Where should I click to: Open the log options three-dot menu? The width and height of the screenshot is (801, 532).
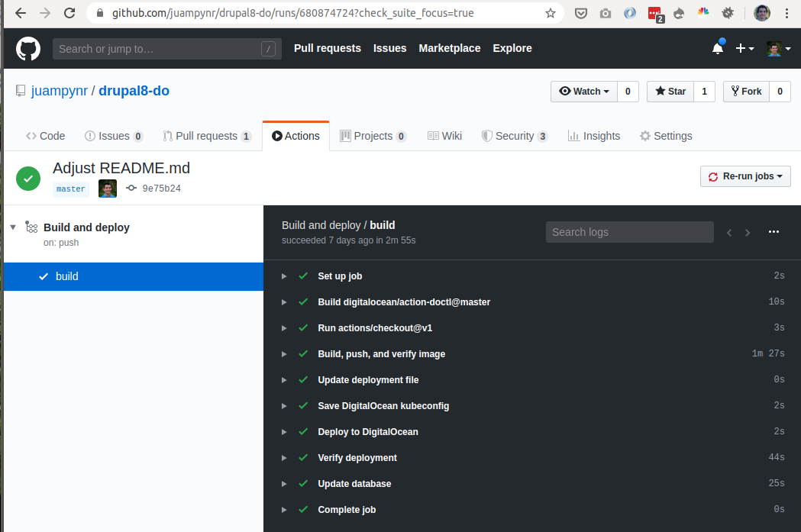click(774, 232)
